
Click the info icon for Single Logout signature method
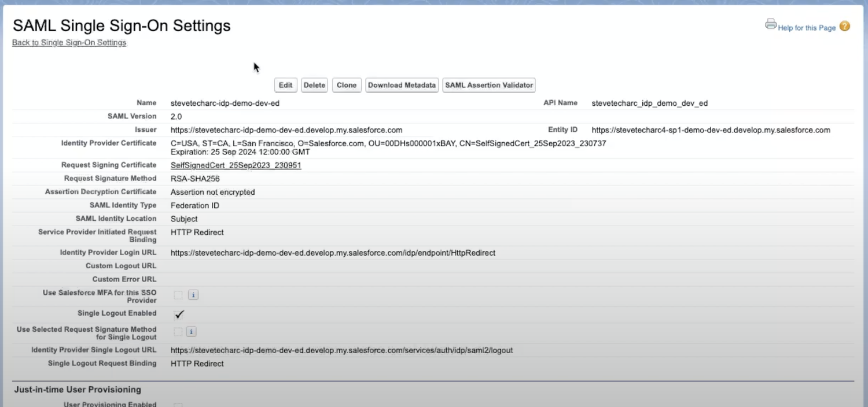click(x=191, y=331)
